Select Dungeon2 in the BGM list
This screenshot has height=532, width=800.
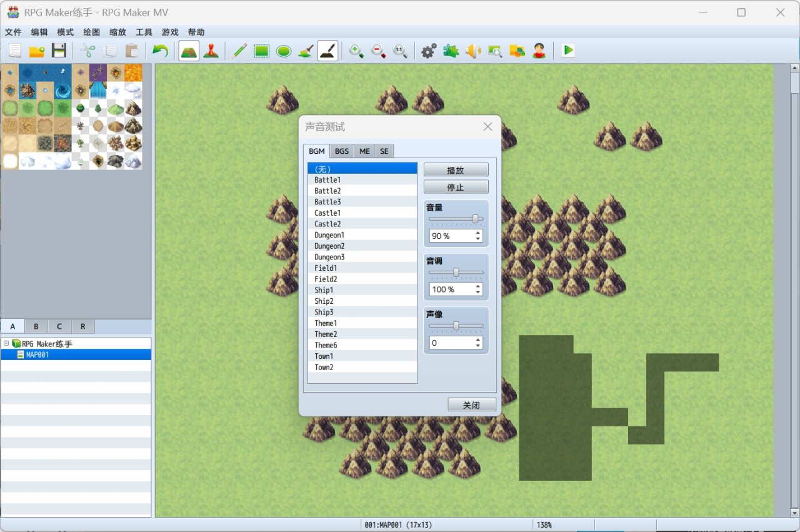[362, 246]
